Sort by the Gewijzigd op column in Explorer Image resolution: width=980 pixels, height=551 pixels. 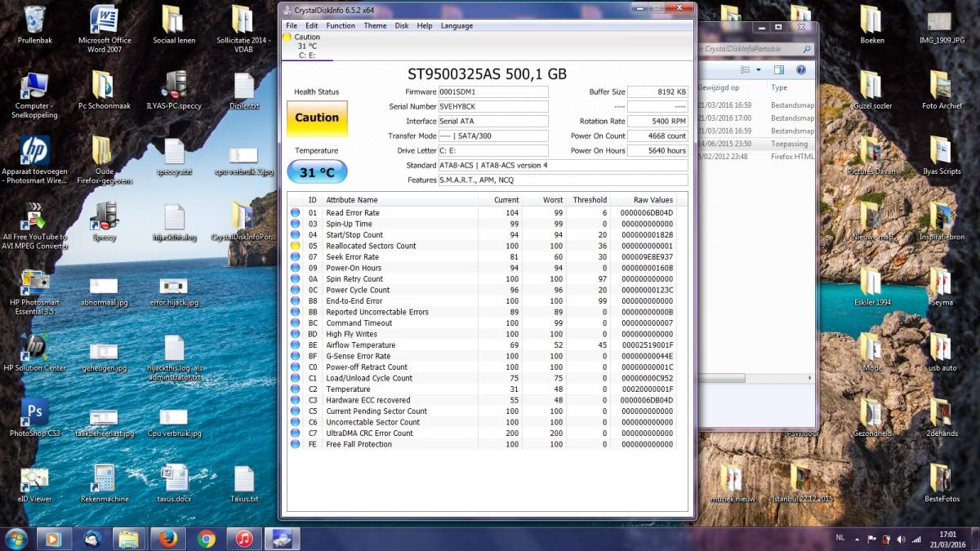coord(719,87)
